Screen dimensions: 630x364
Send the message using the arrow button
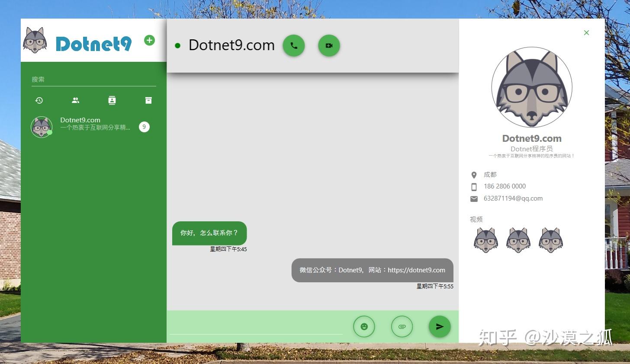(x=440, y=326)
